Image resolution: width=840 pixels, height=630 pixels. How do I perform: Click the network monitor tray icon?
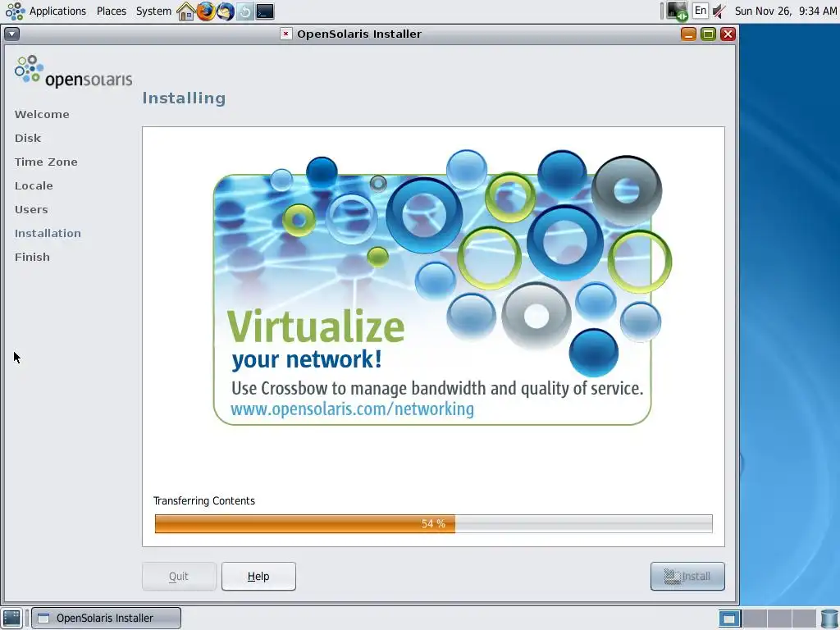677,11
